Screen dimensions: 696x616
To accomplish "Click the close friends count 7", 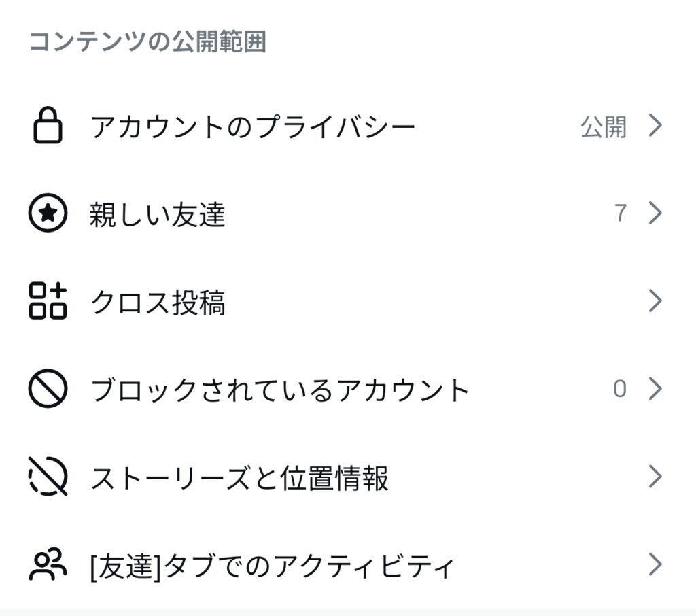I will coord(620,214).
